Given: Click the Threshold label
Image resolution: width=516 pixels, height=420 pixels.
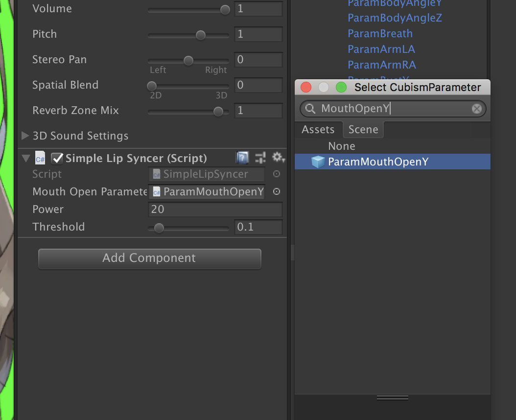Looking at the screenshot, I should pos(59,227).
